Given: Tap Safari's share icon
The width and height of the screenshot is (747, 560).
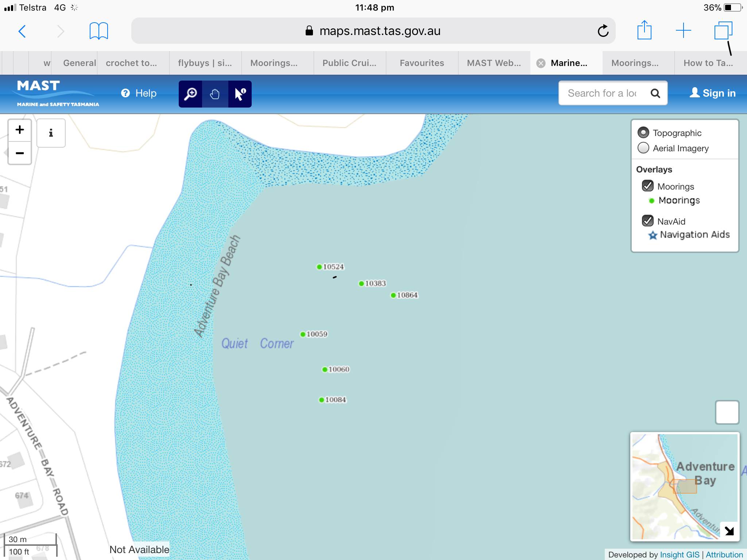Looking at the screenshot, I should (644, 30).
